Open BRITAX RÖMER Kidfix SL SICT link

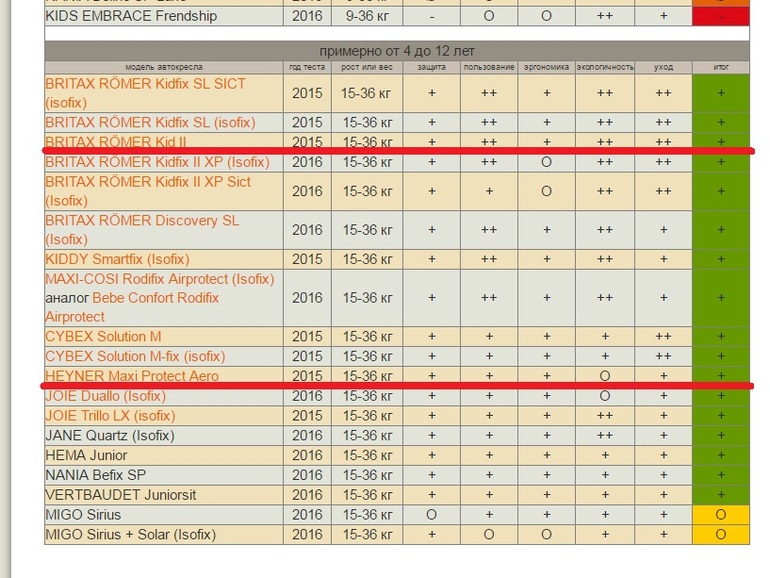(145, 84)
